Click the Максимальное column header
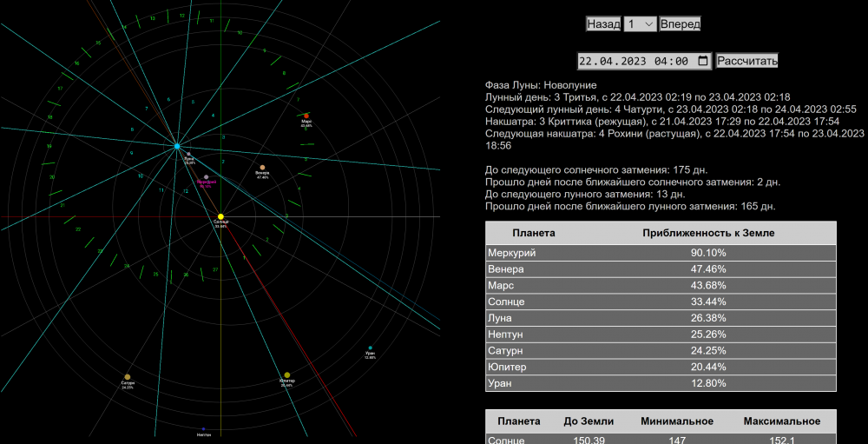The height and width of the screenshot is (444, 868). pyautogui.click(x=780, y=421)
